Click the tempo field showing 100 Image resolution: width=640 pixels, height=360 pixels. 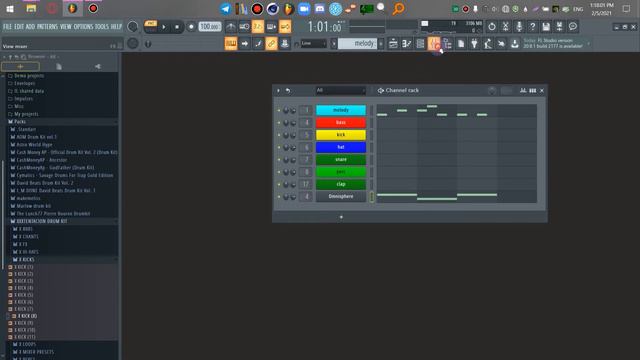[210, 27]
